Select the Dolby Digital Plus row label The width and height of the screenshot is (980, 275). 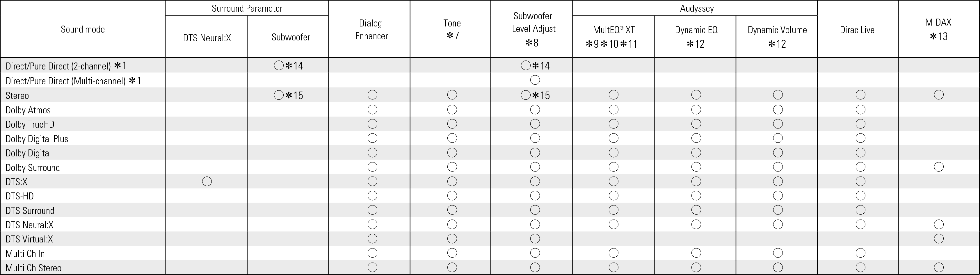[x=37, y=139]
